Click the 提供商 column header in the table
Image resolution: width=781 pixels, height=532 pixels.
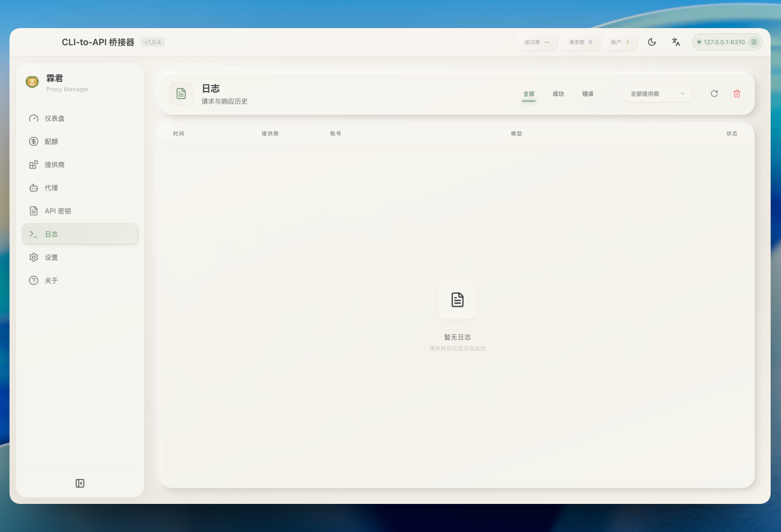tap(270, 133)
